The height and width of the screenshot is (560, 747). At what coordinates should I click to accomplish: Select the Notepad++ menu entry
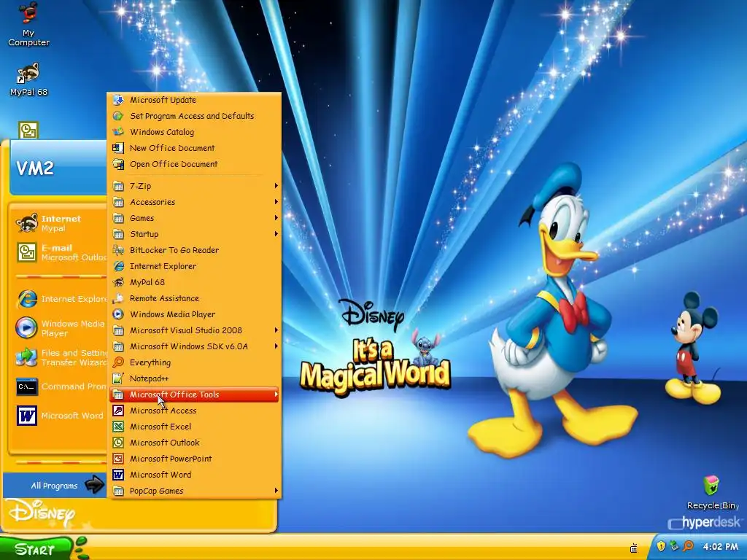[194, 378]
